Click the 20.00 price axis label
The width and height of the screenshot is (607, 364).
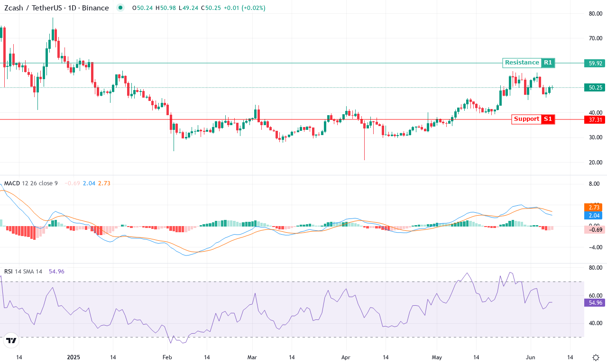[595, 163]
